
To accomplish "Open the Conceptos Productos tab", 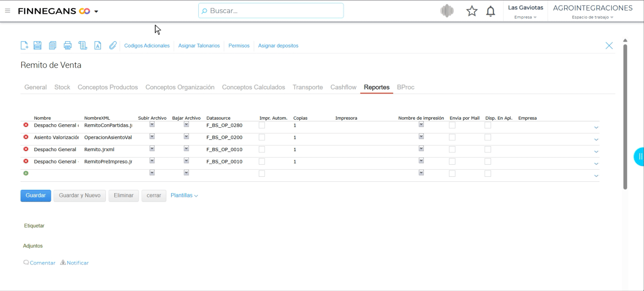I will 108,87.
